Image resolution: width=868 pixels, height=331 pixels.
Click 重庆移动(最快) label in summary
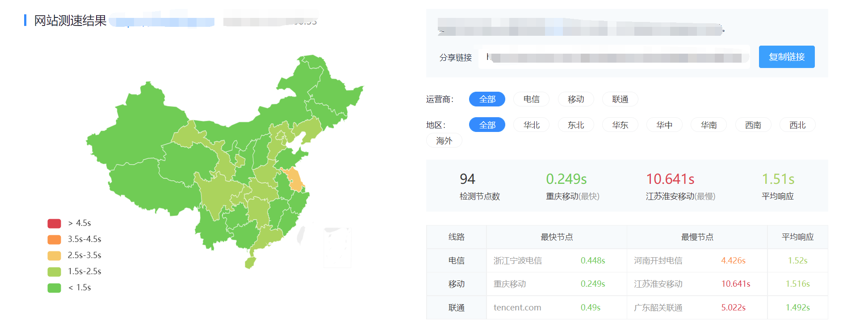pos(573,196)
